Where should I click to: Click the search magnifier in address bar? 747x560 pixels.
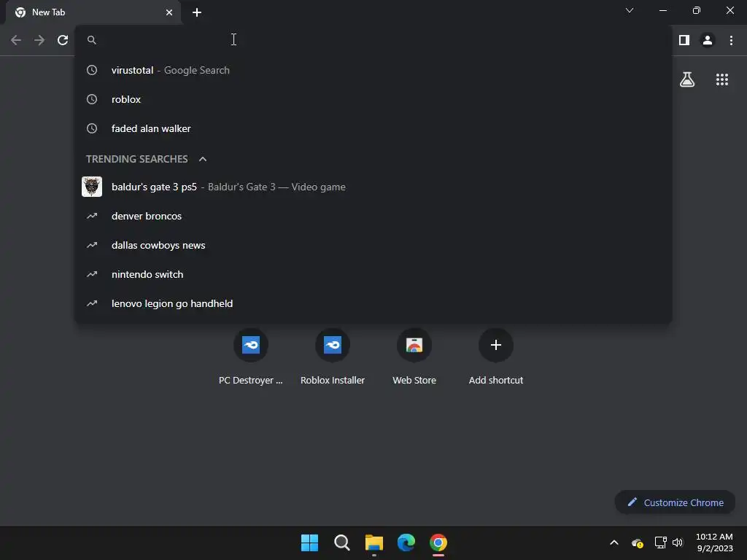pos(92,40)
